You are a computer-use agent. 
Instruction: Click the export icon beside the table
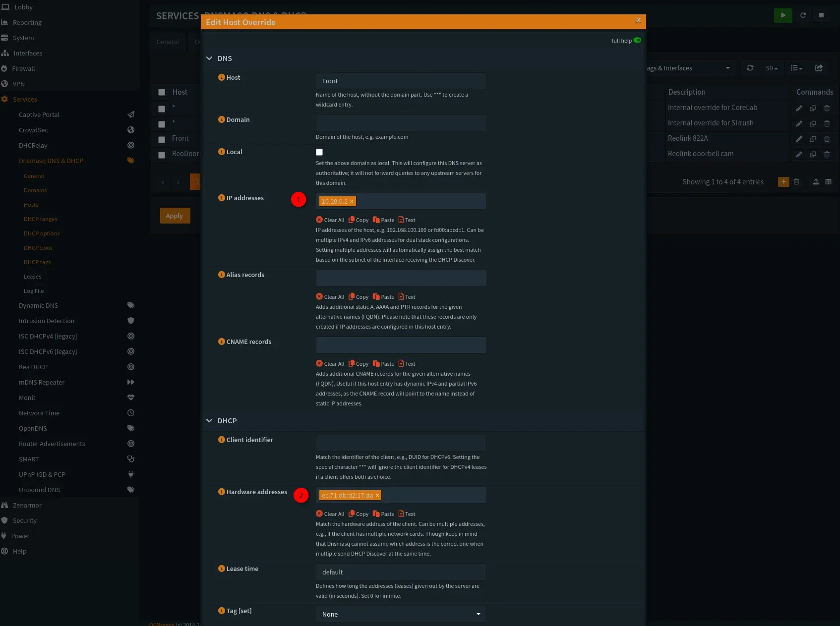(819, 68)
